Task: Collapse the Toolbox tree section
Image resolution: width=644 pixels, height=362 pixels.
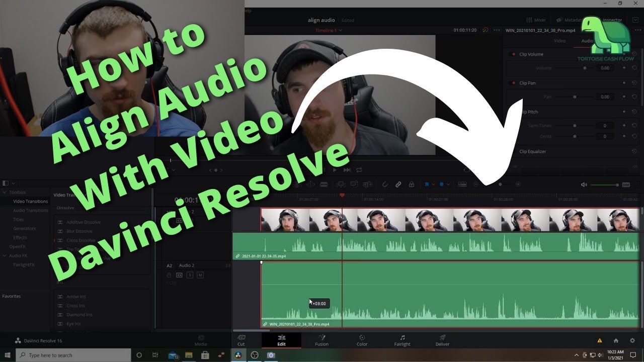Action: pos(5,193)
